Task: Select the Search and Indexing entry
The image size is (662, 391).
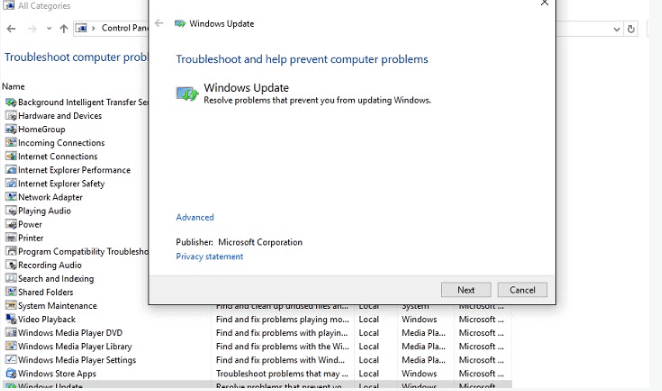Action: coord(56,279)
